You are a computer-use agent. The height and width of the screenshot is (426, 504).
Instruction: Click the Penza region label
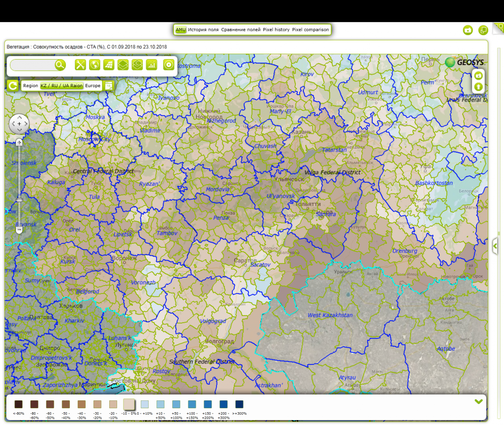click(221, 218)
